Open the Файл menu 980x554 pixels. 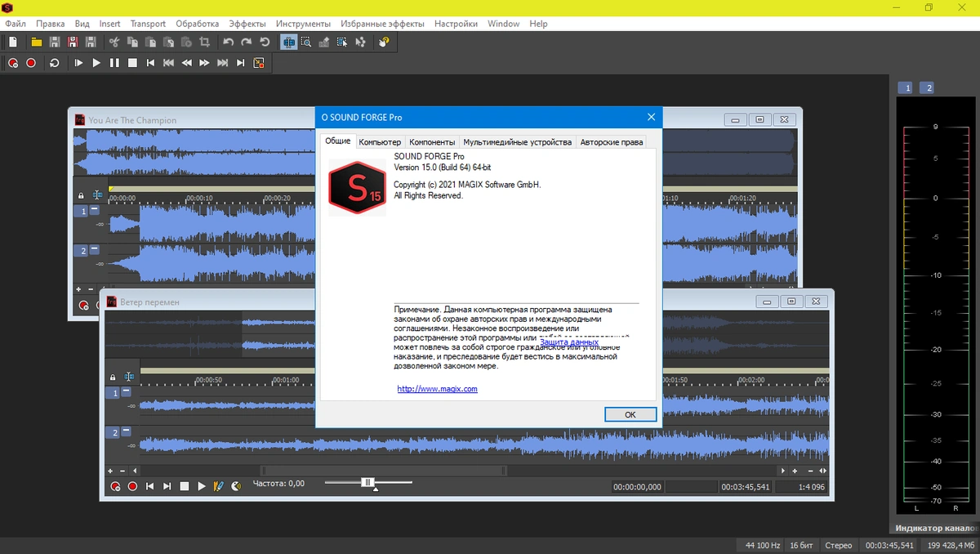click(x=15, y=24)
